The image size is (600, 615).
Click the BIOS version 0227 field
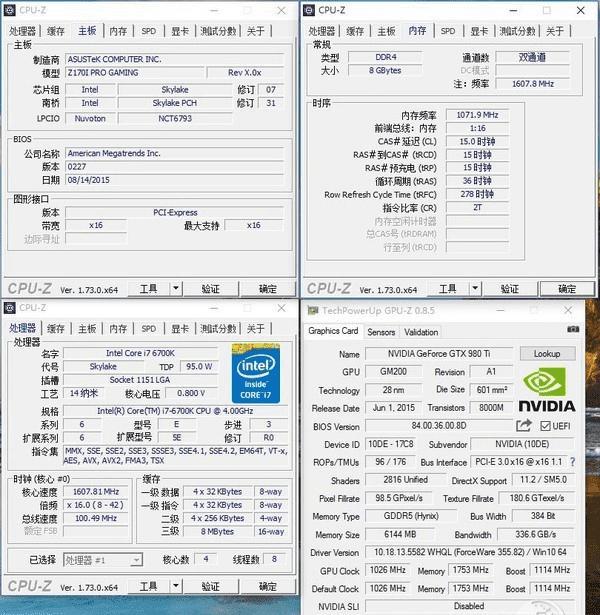[x=175, y=167]
